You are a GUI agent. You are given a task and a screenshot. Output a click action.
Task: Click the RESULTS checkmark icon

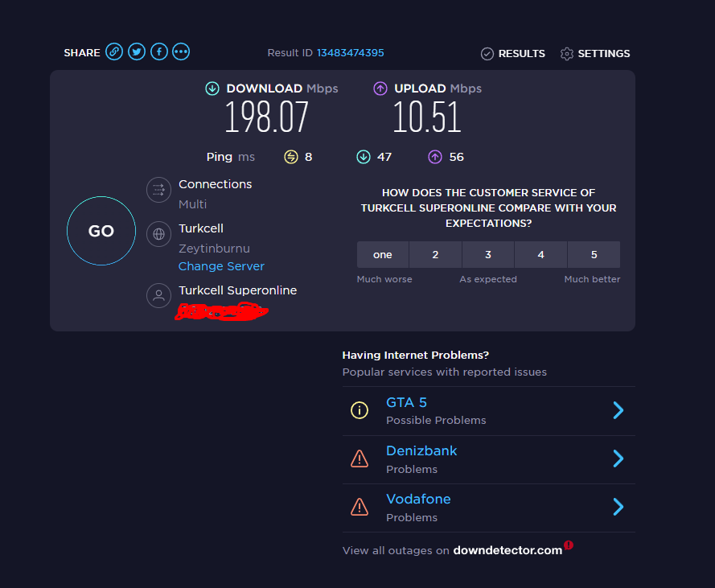coord(487,54)
